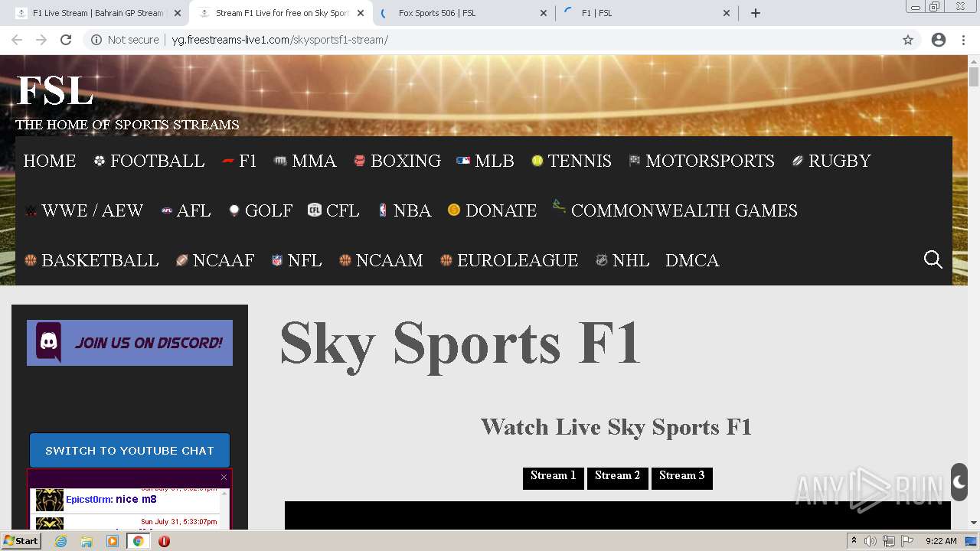
Task: Open the RUGBY section
Action: point(831,161)
